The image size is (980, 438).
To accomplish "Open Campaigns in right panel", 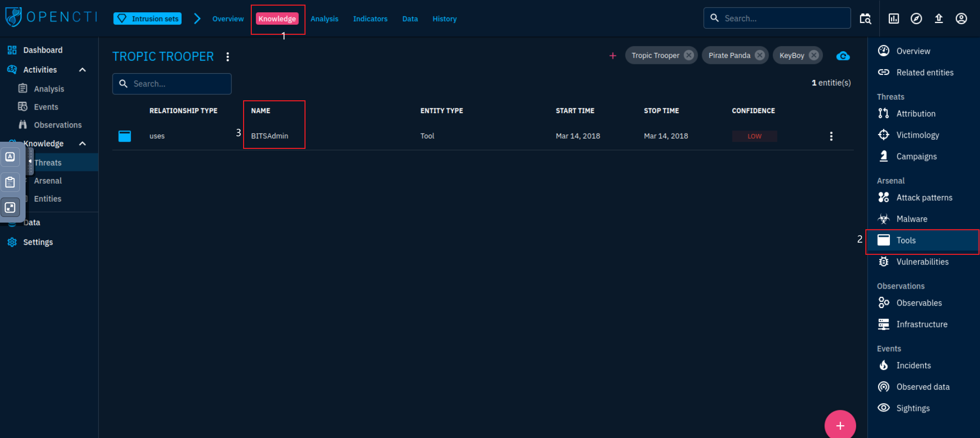I will point(923,156).
